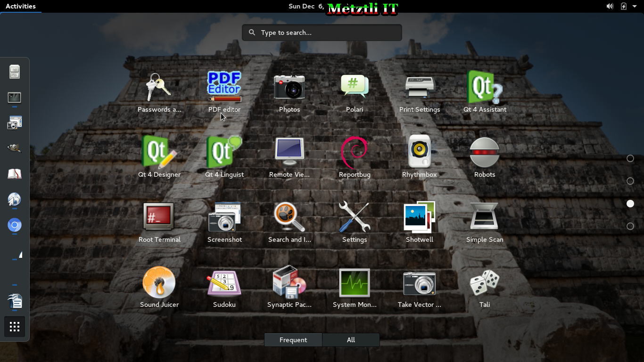Open the volume indicator in top bar
Viewport: 644px width, 362px height.
point(610,6)
